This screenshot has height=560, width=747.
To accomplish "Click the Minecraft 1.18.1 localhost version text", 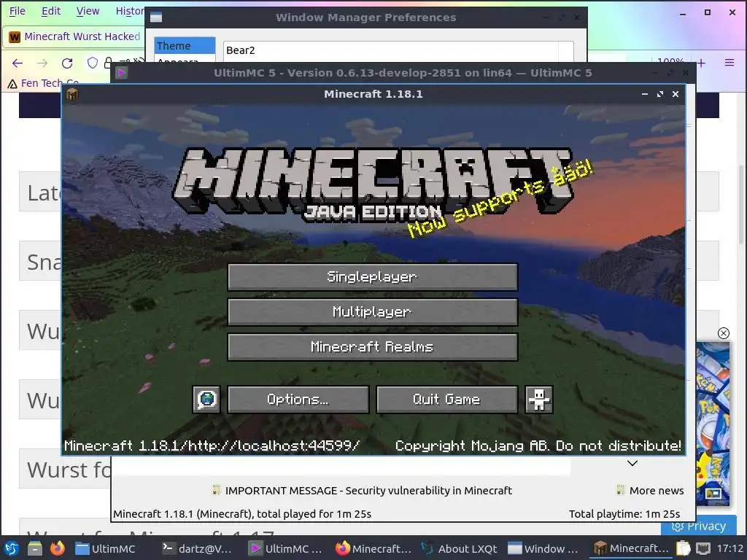I will coord(212,446).
